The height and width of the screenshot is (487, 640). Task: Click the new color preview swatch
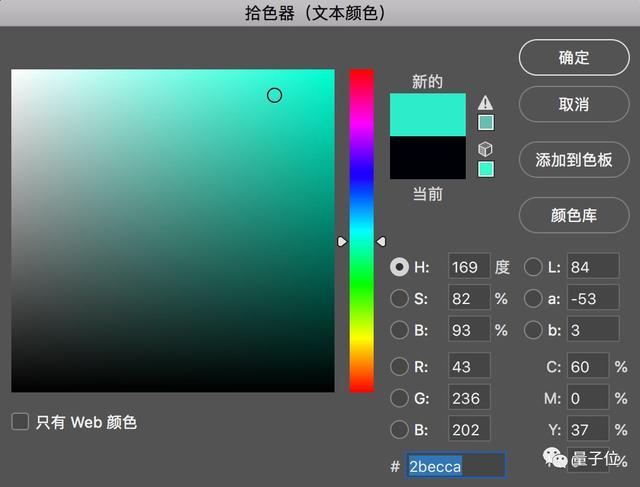pos(427,114)
